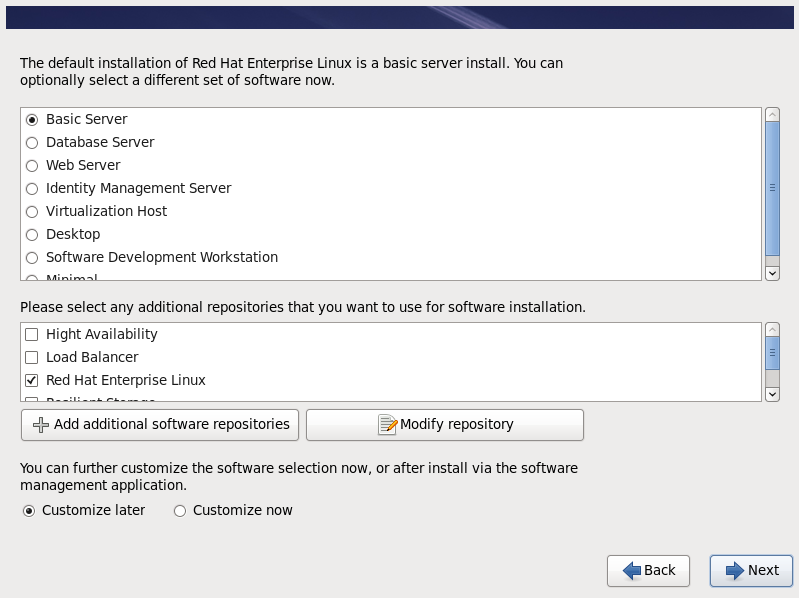Viewport: 799px width, 598px height.
Task: Click the down arrow of the software set scrollbar
Action: pos(773,274)
